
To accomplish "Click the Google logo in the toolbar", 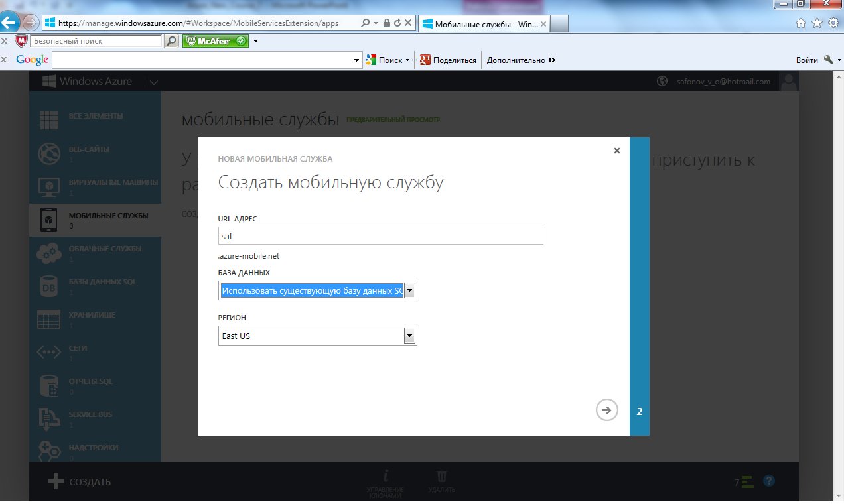I will [x=33, y=60].
